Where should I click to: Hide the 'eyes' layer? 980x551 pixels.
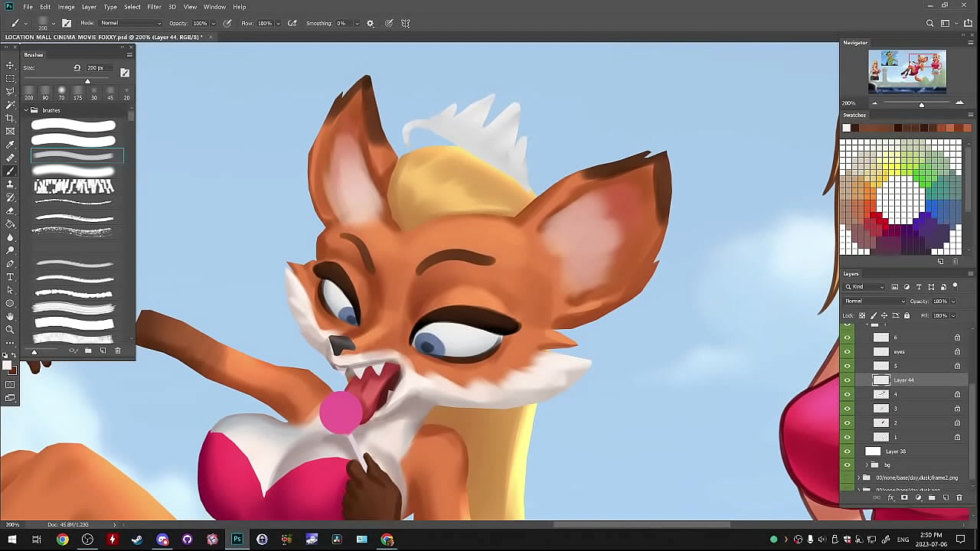click(x=847, y=351)
